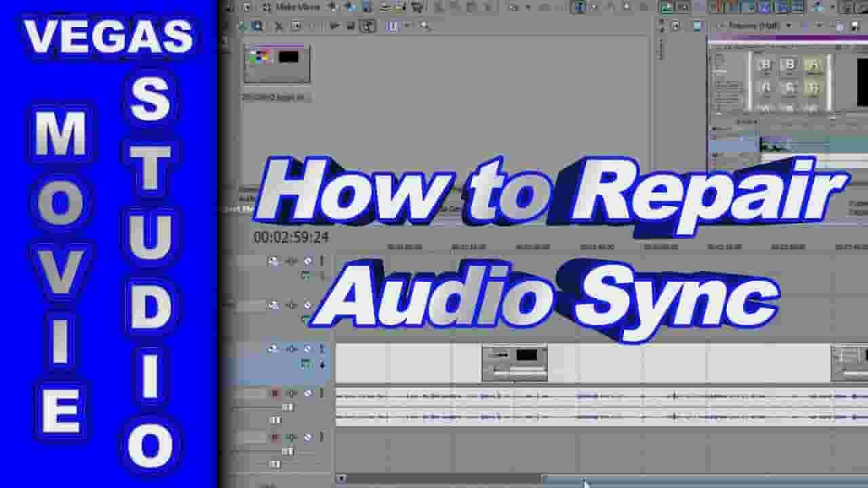Mute the second video track
Screen dimensions: 868x488
tap(307, 305)
